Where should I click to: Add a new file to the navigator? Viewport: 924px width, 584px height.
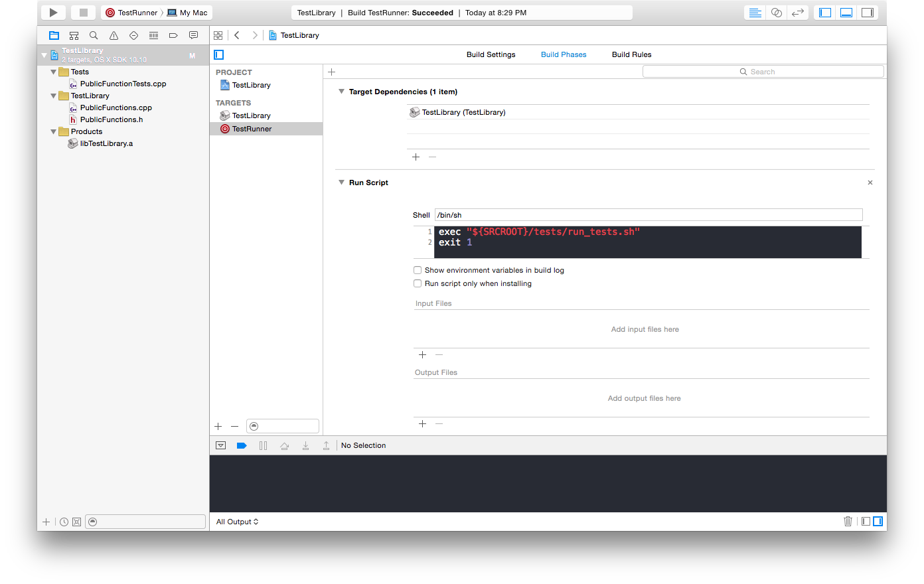pyautogui.click(x=46, y=522)
